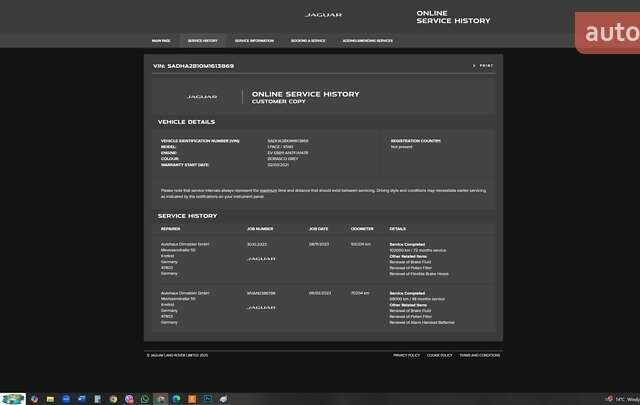This screenshot has height=405, width=640.
Task: Click the Repairer column header
Action: 170,229
